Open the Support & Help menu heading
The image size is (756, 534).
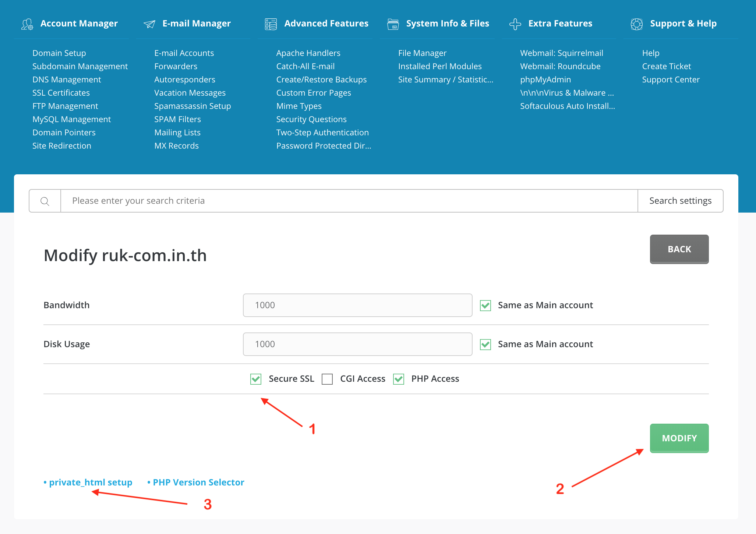683,24
